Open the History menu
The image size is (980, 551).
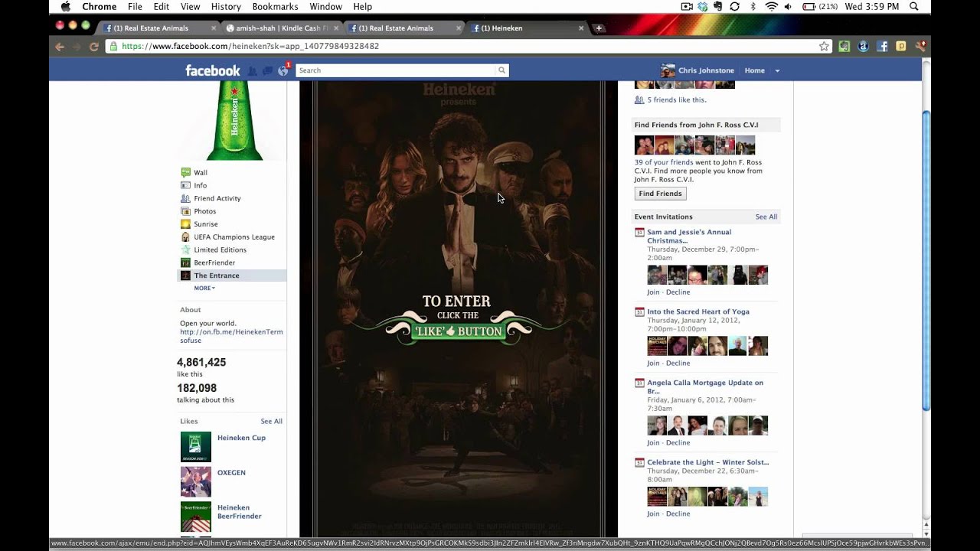[x=226, y=7]
